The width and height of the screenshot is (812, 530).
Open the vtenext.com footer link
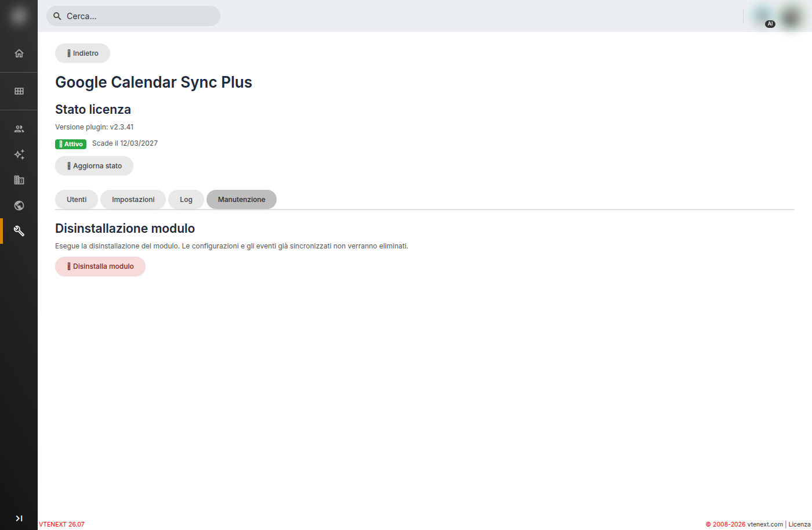765,524
